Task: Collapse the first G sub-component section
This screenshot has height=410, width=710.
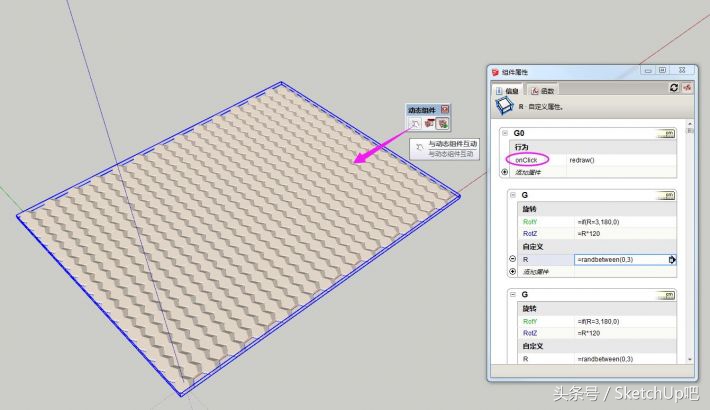Action: [x=513, y=195]
